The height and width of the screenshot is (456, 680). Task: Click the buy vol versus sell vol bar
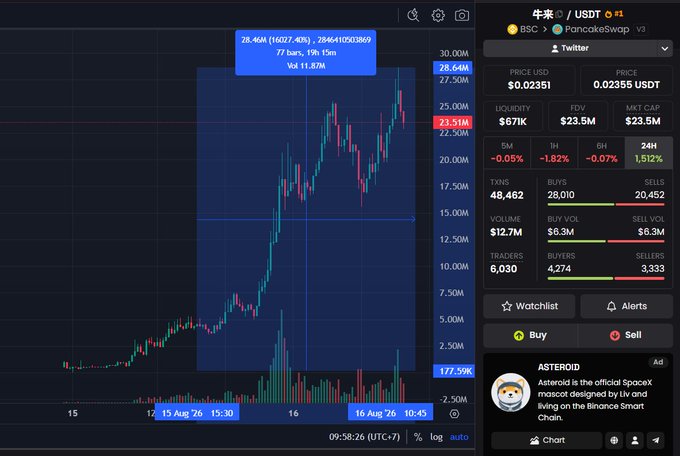tap(606, 241)
